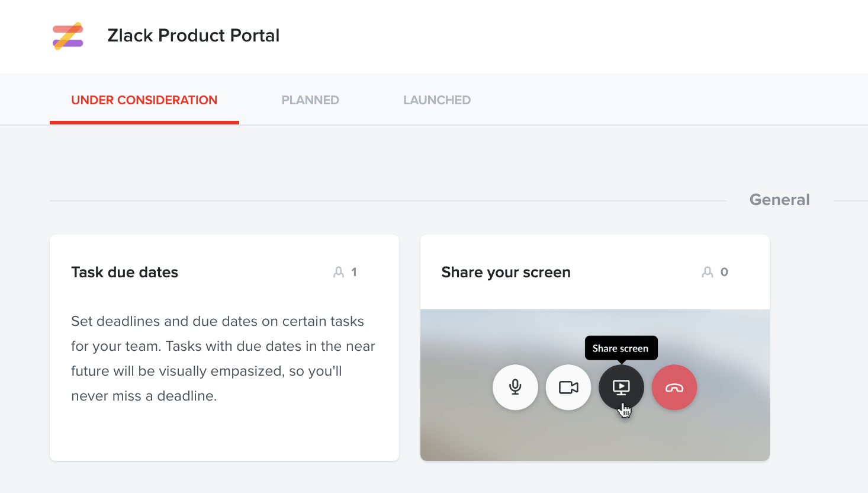This screenshot has height=493, width=868.
Task: Click the General section heading
Action: tap(779, 199)
